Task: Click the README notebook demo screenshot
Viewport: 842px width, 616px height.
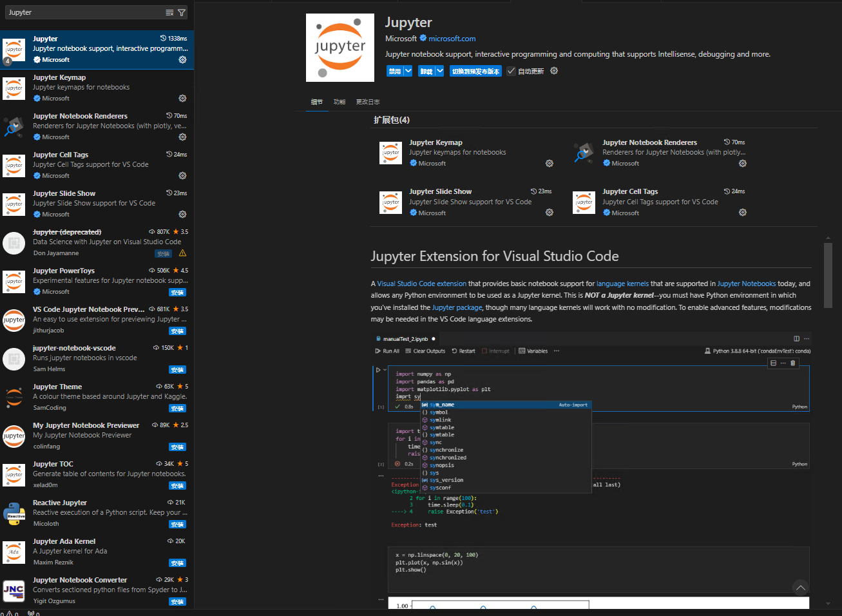Action: pyautogui.click(x=591, y=470)
